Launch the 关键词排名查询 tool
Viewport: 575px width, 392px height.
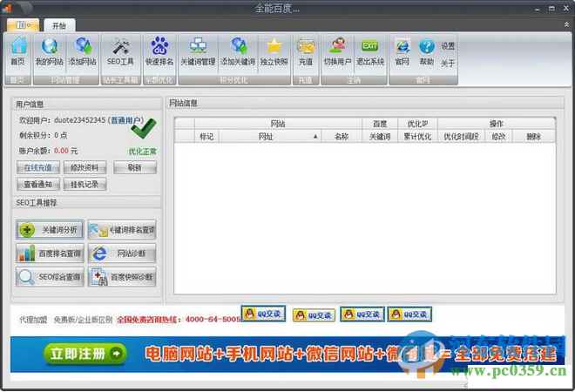[x=122, y=230]
